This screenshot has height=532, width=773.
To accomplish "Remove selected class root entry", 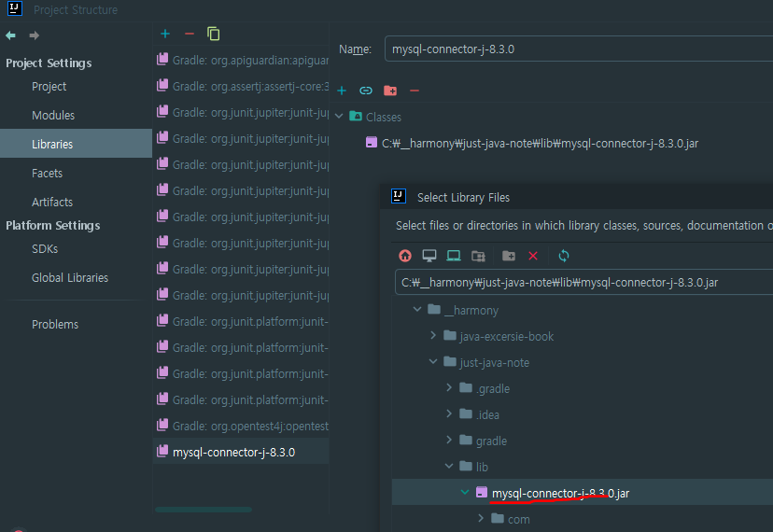I will pyautogui.click(x=415, y=91).
